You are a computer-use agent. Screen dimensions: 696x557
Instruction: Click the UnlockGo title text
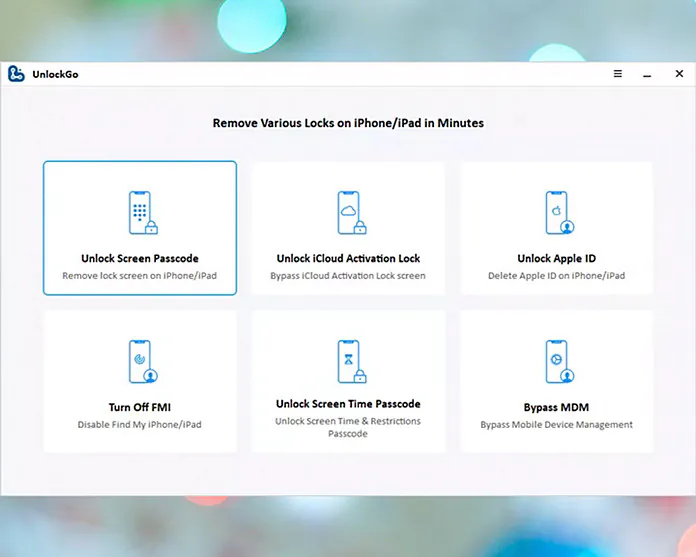pyautogui.click(x=55, y=75)
